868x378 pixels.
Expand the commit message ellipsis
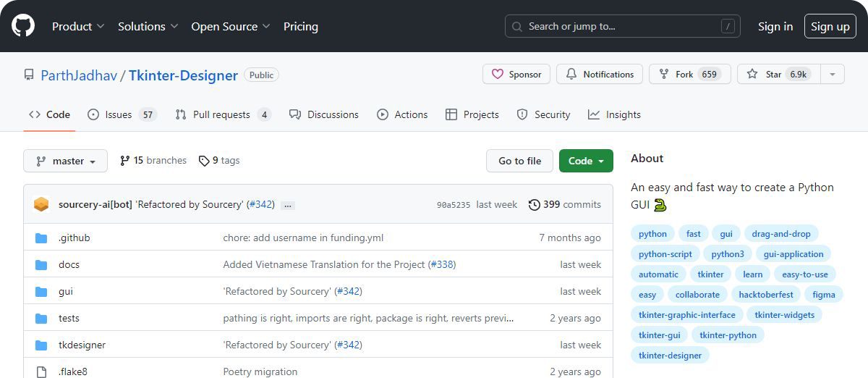click(287, 206)
